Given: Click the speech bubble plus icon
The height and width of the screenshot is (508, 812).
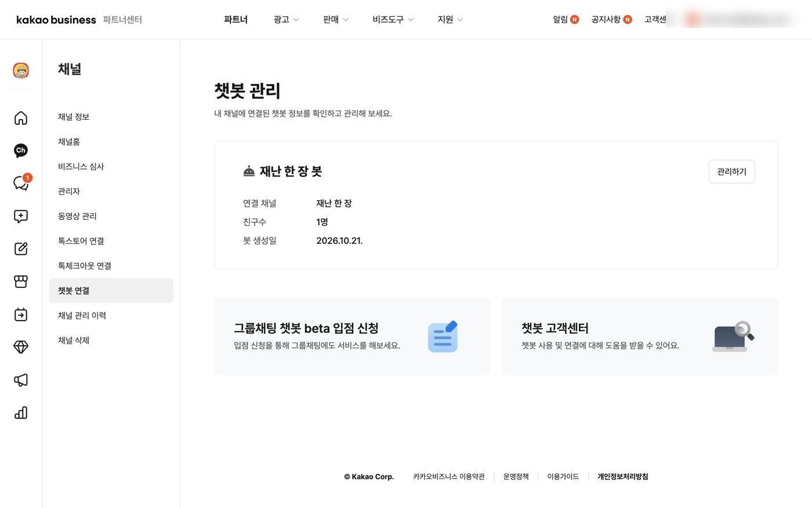Looking at the screenshot, I should 21,217.
